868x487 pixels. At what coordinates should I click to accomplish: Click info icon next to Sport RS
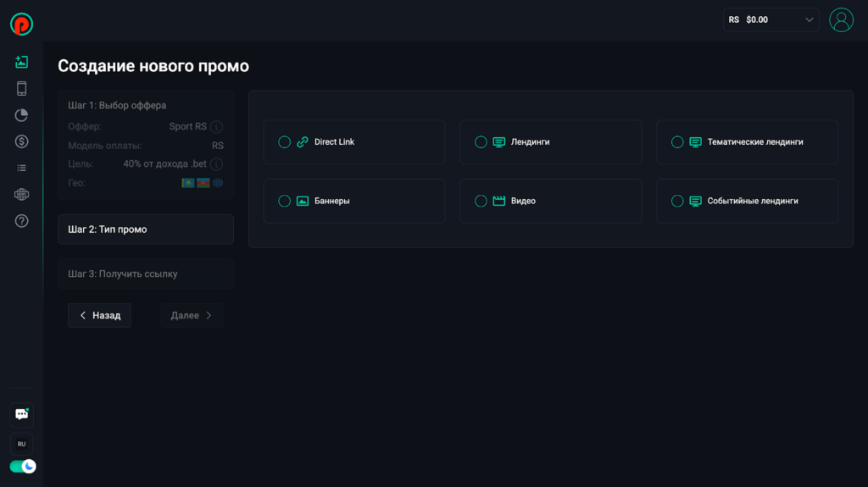[x=216, y=127]
